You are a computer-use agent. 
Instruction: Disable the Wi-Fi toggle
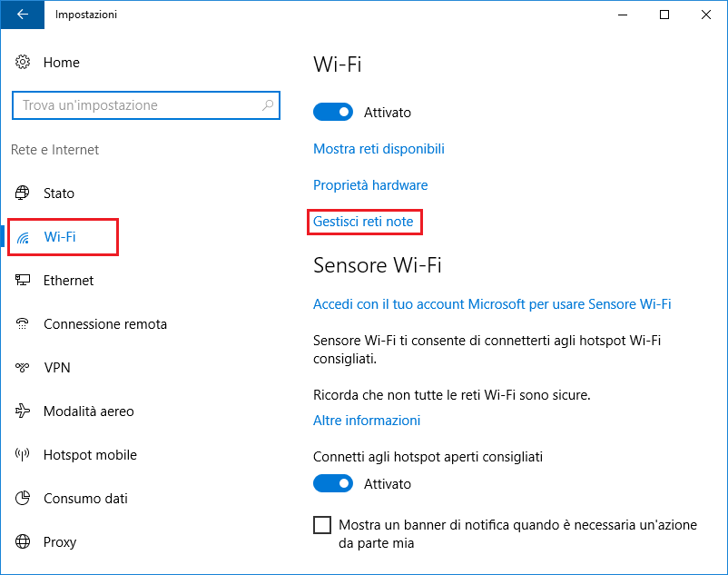pyautogui.click(x=332, y=112)
